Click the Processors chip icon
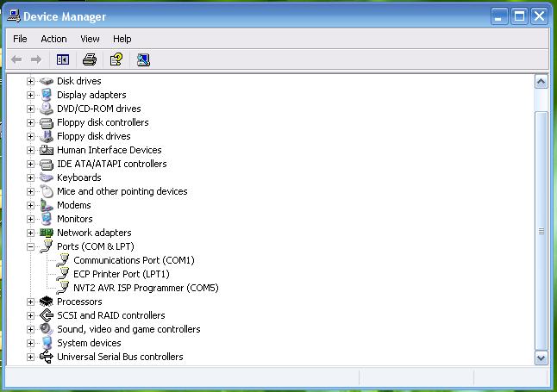The image size is (557, 392). [x=47, y=302]
